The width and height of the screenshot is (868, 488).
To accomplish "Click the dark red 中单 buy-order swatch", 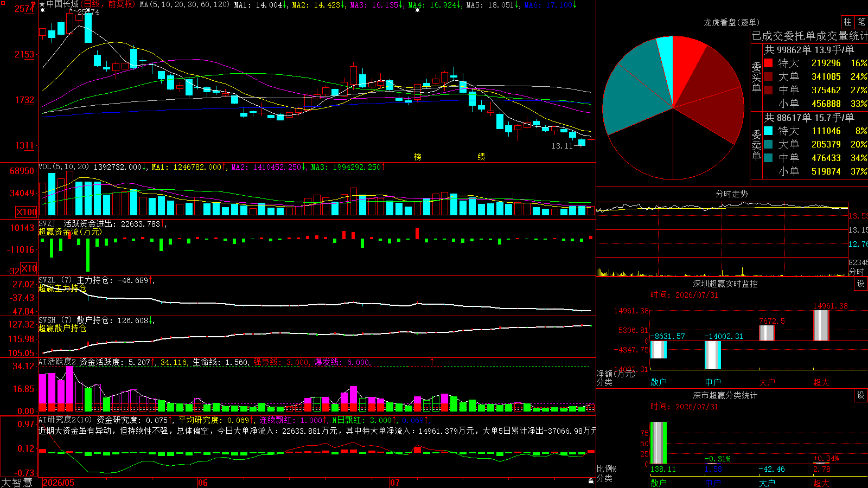I will pos(768,90).
